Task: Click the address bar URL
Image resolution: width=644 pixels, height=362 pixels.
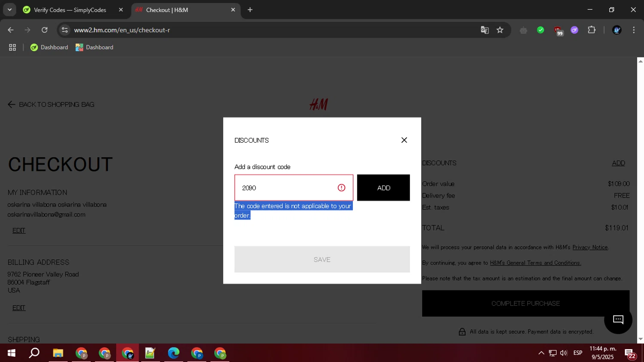Action: pos(122,30)
